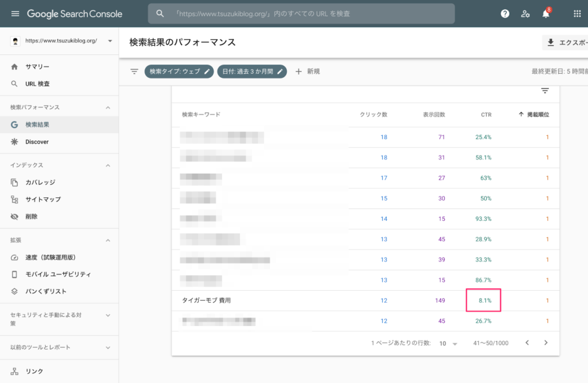This screenshot has width=588, height=383.
Task: Collapse the インデックス sidebar section
Action: coord(108,165)
